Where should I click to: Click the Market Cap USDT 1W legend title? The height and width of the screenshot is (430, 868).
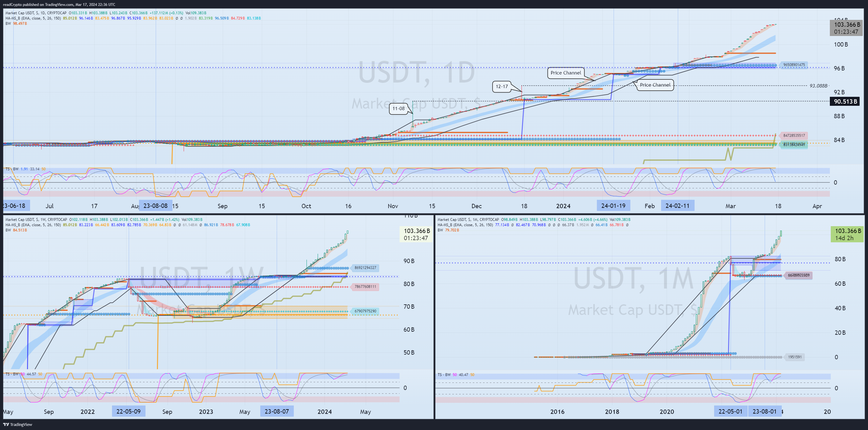[x=36, y=219]
